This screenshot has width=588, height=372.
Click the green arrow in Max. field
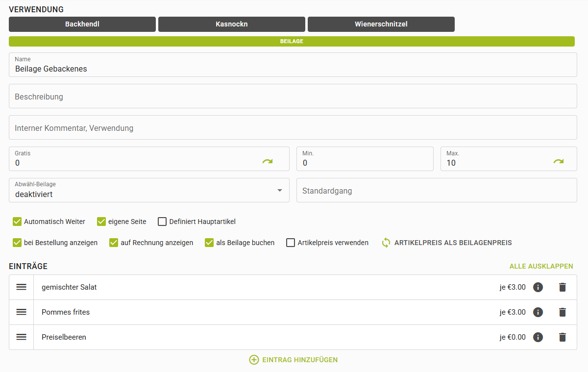coord(558,161)
